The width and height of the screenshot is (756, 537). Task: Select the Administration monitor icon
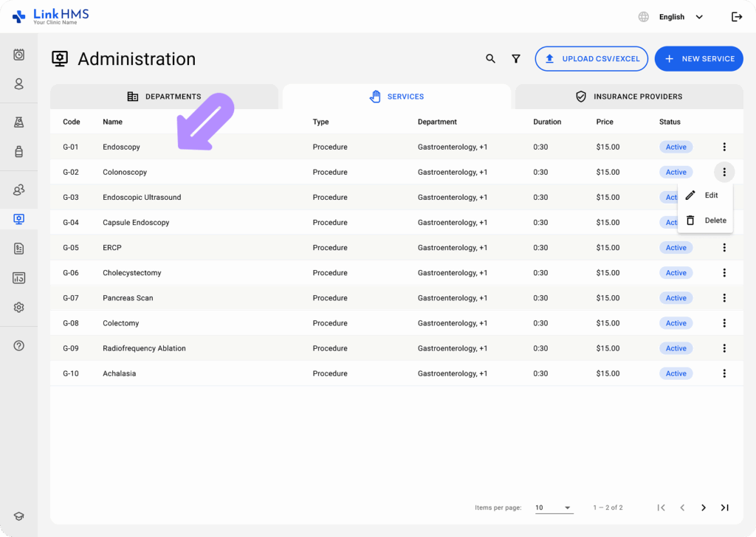(18, 218)
